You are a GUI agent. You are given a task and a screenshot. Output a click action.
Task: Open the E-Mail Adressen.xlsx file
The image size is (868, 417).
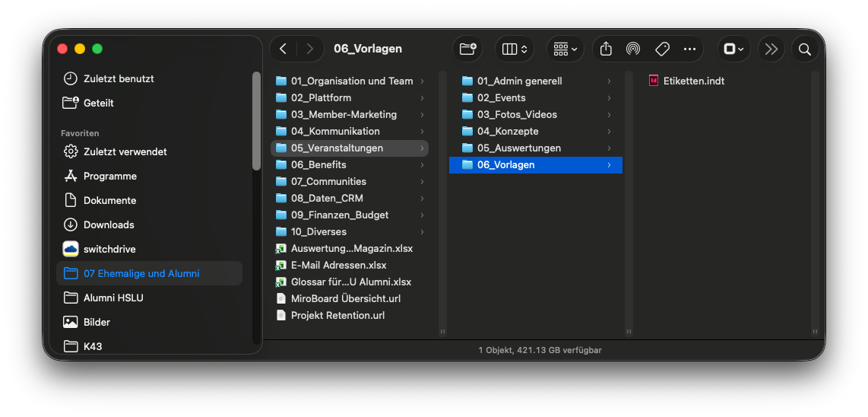coord(338,265)
